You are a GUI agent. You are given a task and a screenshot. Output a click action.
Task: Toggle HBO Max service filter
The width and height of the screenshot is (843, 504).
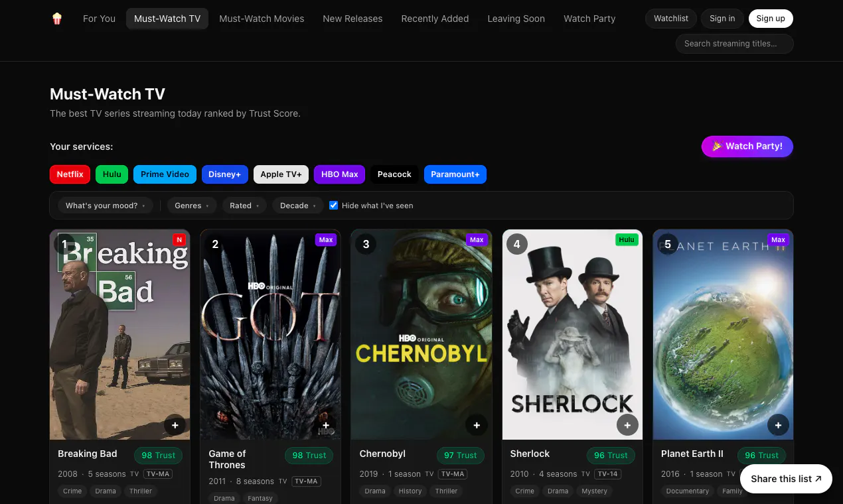[340, 174]
